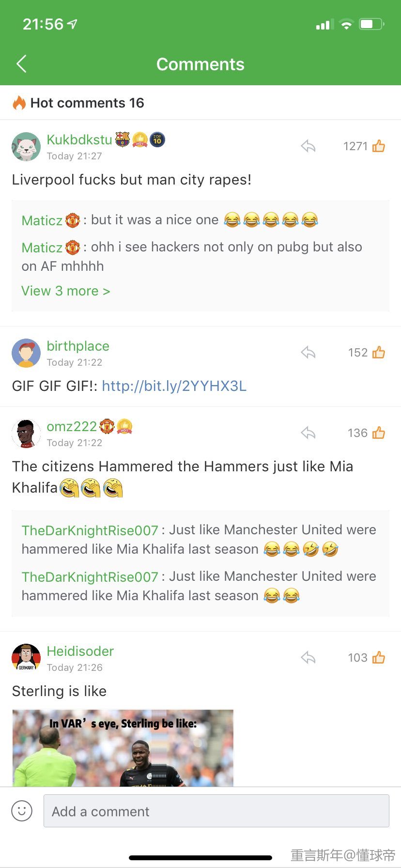The width and height of the screenshot is (401, 868).
Task: Reply to omz222's comment
Action: pyautogui.click(x=308, y=433)
